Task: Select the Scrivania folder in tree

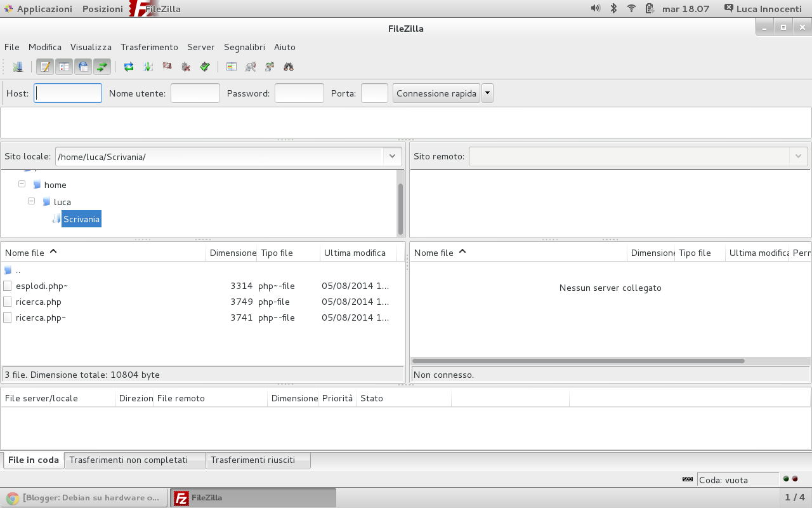Action: [x=81, y=219]
